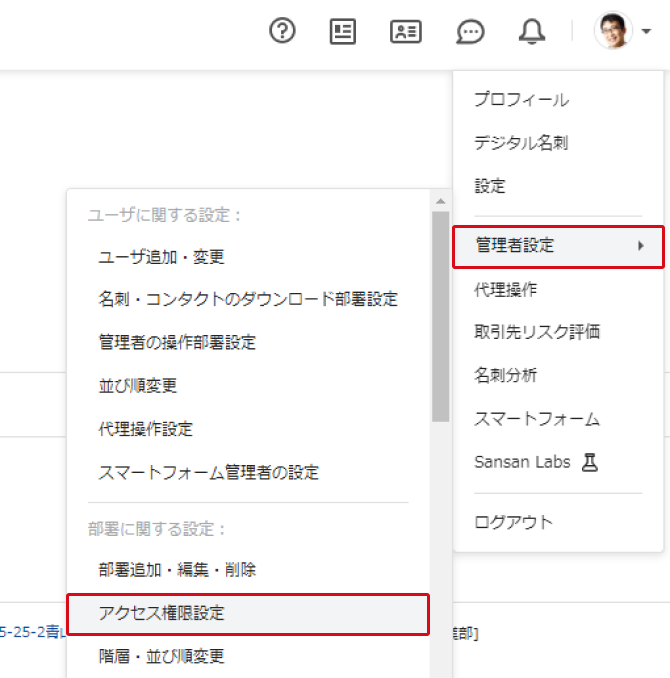
Task: Select プロフィール from user menu
Action: click(521, 100)
